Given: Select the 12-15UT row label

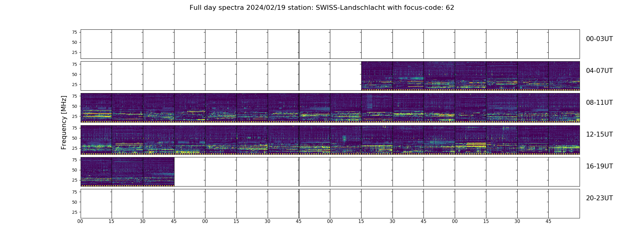Looking at the screenshot, I should click(599, 134).
